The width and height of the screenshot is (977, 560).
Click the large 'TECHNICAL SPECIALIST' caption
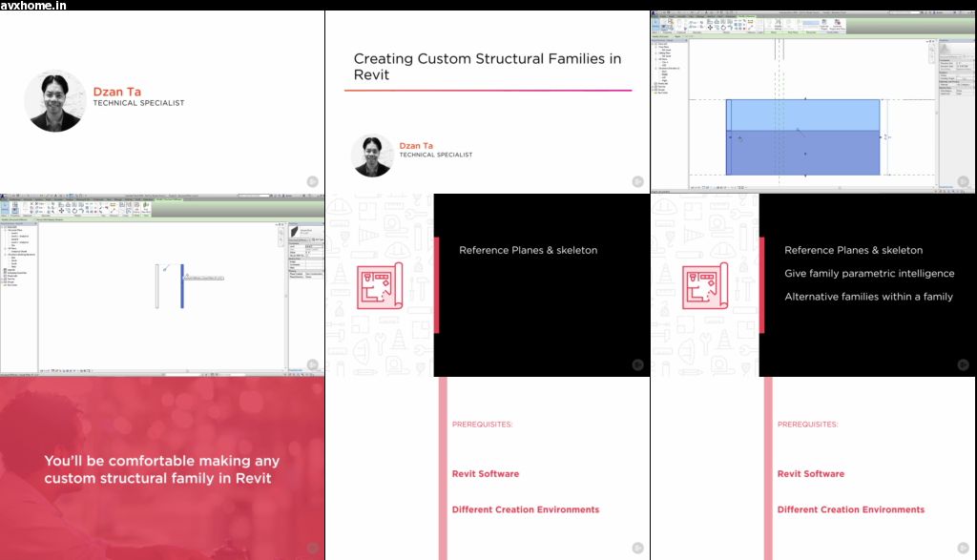[x=139, y=103]
